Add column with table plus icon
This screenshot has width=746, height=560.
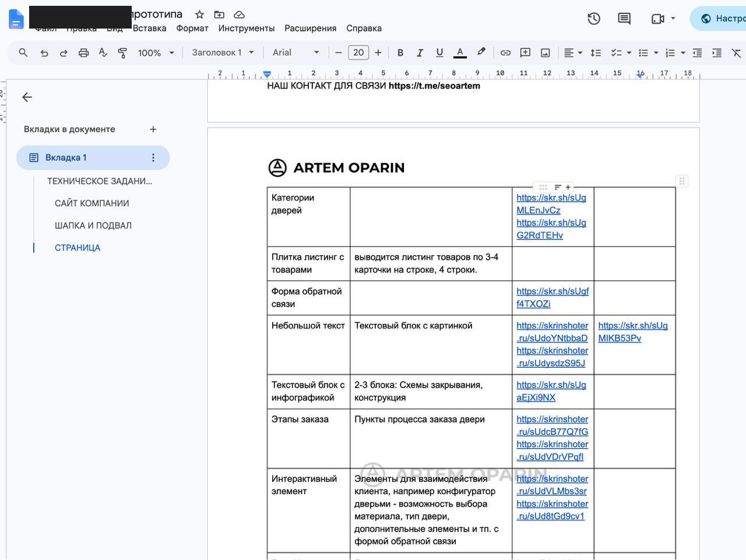point(568,187)
